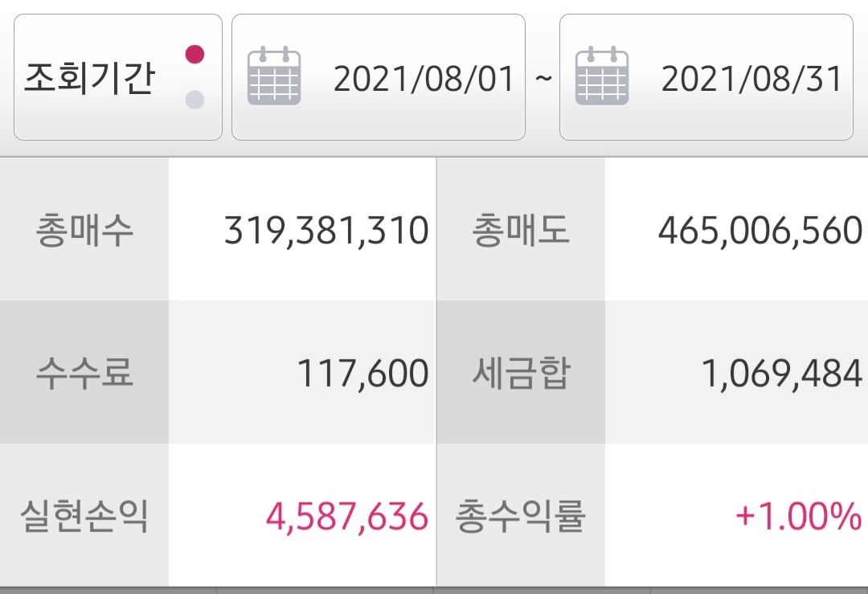
Task: Select the fee amount 117,600
Action: tap(362, 375)
